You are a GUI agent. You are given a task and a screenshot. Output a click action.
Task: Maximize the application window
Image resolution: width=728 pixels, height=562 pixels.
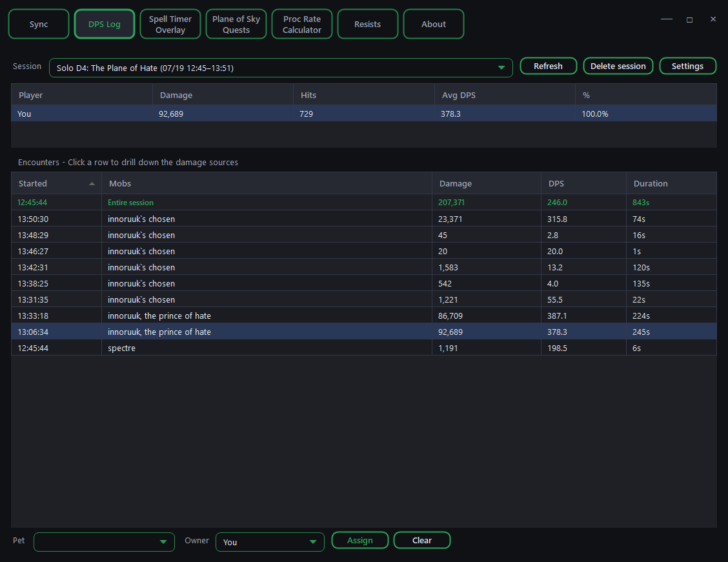point(689,19)
